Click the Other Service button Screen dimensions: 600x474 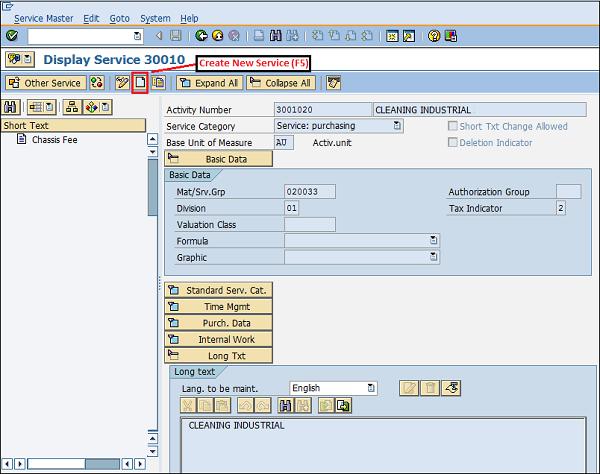tap(44, 83)
